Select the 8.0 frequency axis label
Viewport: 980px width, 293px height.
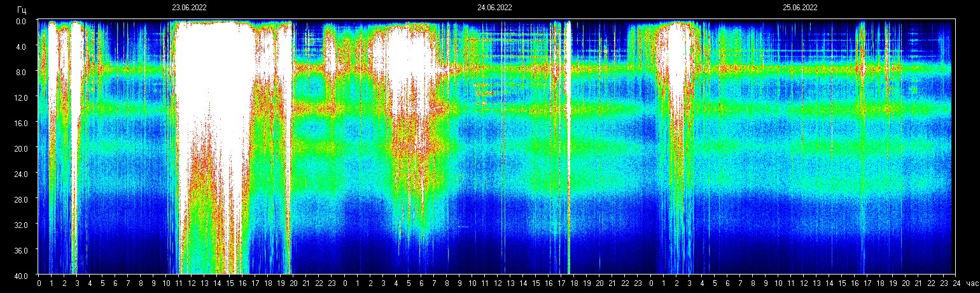pyautogui.click(x=20, y=72)
